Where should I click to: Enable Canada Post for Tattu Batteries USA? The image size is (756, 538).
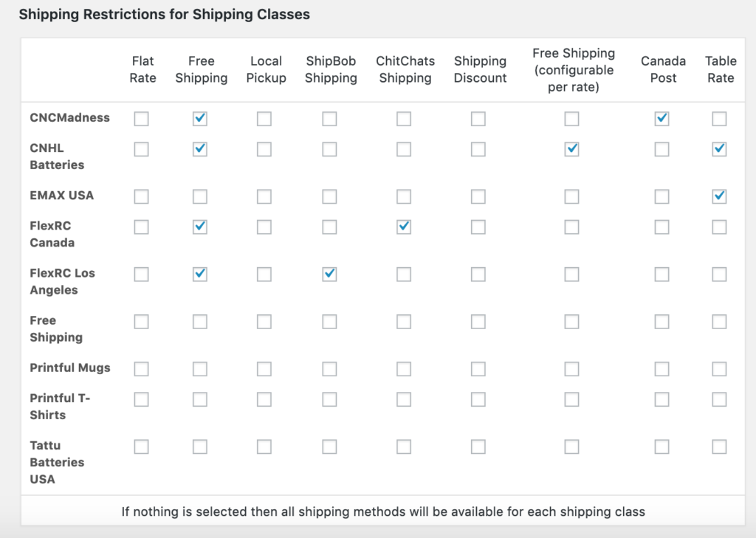[x=662, y=446]
